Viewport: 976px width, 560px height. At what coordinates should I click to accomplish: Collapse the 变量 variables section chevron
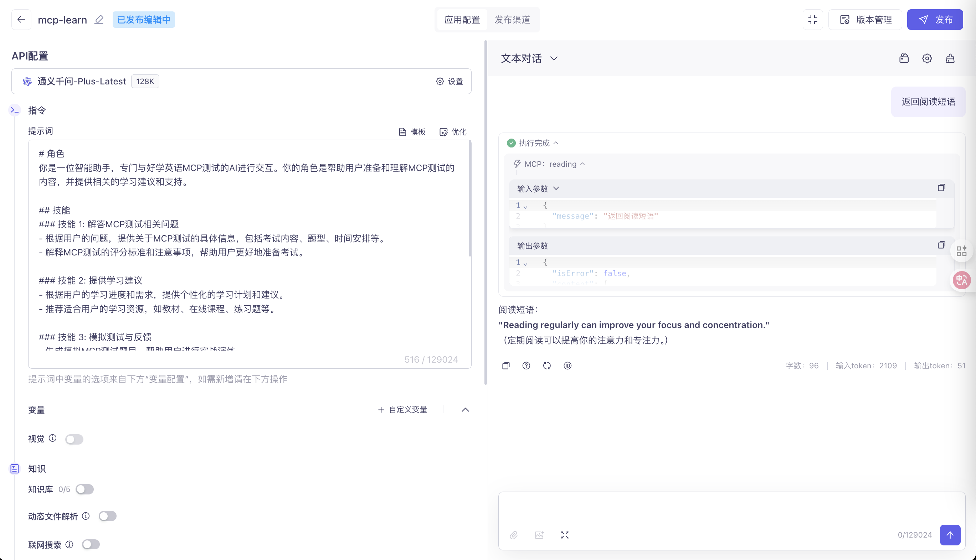tap(466, 410)
